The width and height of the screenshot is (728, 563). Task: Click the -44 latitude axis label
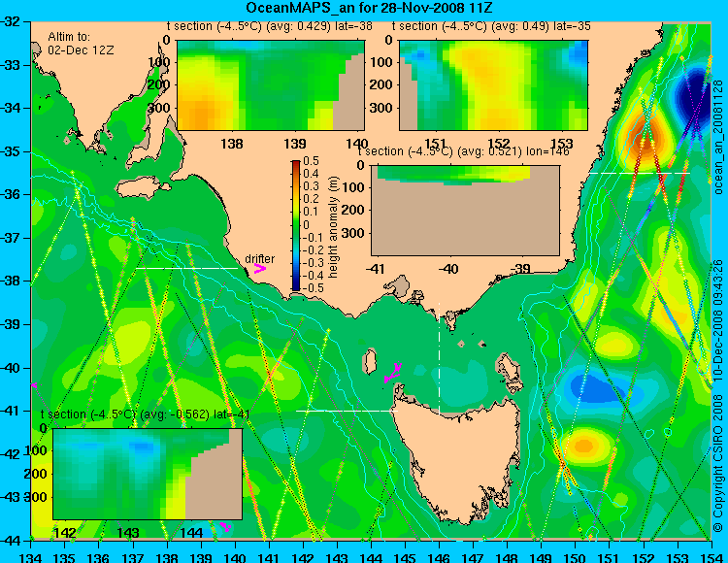pos(11,541)
